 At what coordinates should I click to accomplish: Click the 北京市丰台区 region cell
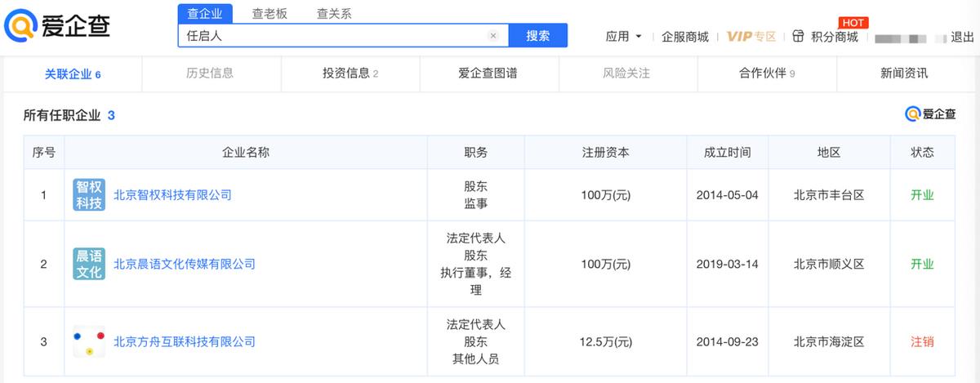click(x=829, y=195)
